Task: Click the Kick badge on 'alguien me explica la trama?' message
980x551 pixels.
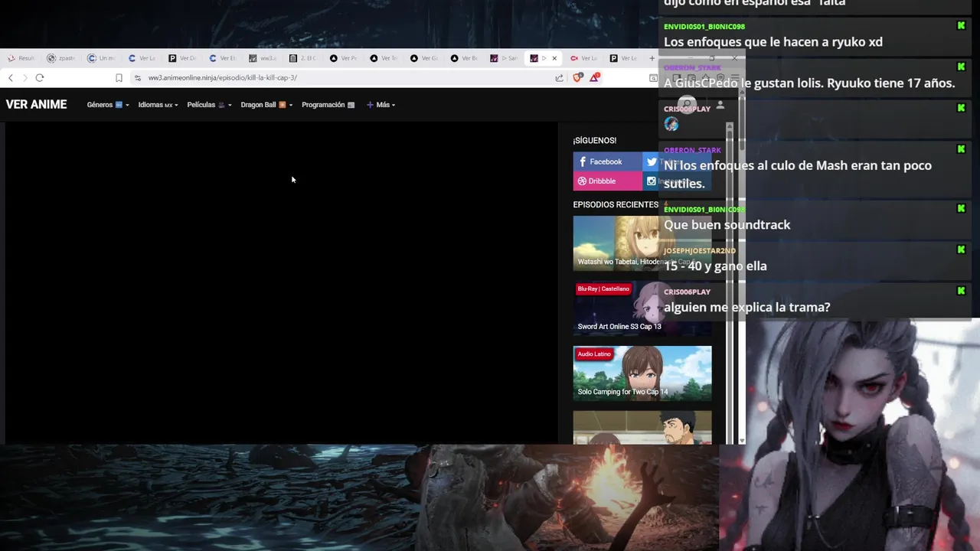Action: [962, 291]
